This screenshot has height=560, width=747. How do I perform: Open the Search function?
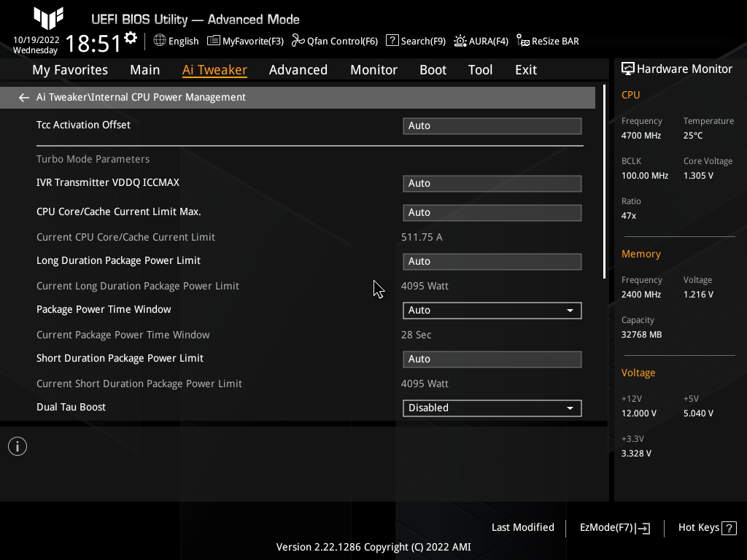(415, 41)
